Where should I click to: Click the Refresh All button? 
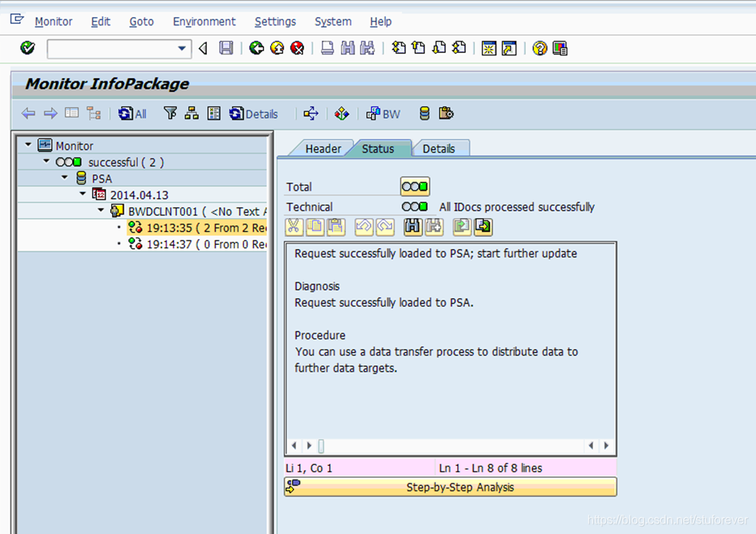tap(133, 114)
